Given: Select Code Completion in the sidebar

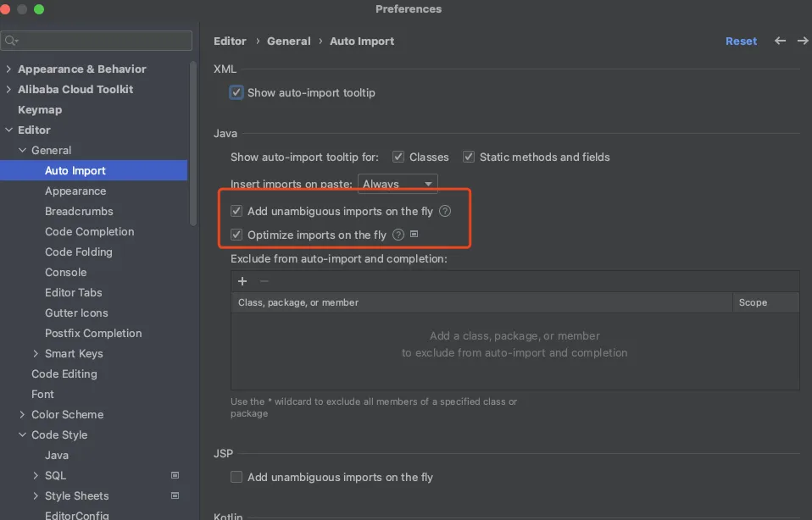Looking at the screenshot, I should (89, 231).
